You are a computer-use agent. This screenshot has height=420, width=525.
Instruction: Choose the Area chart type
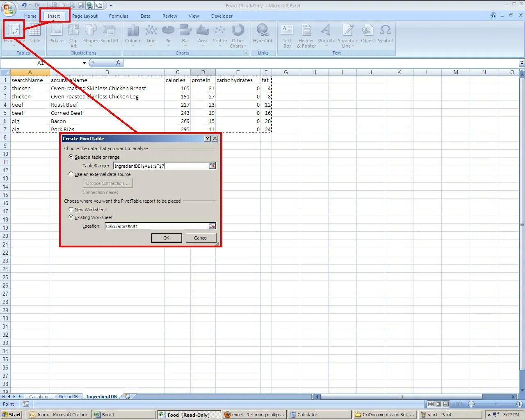click(x=203, y=33)
